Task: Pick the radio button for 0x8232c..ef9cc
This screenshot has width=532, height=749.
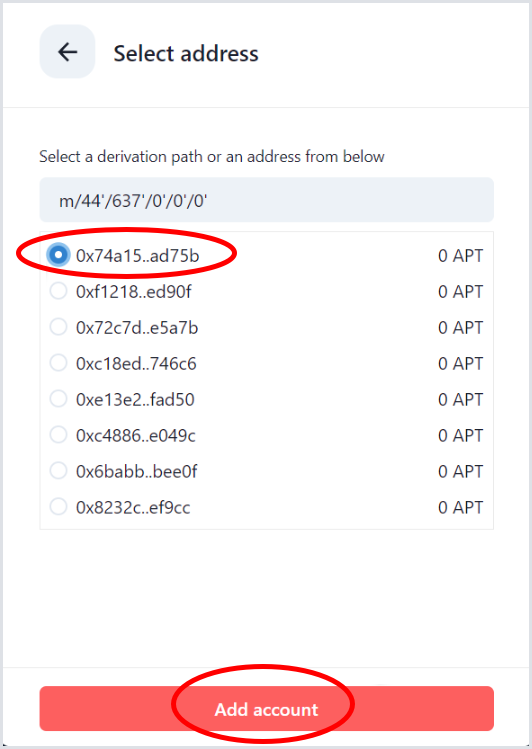Action: [x=58, y=507]
